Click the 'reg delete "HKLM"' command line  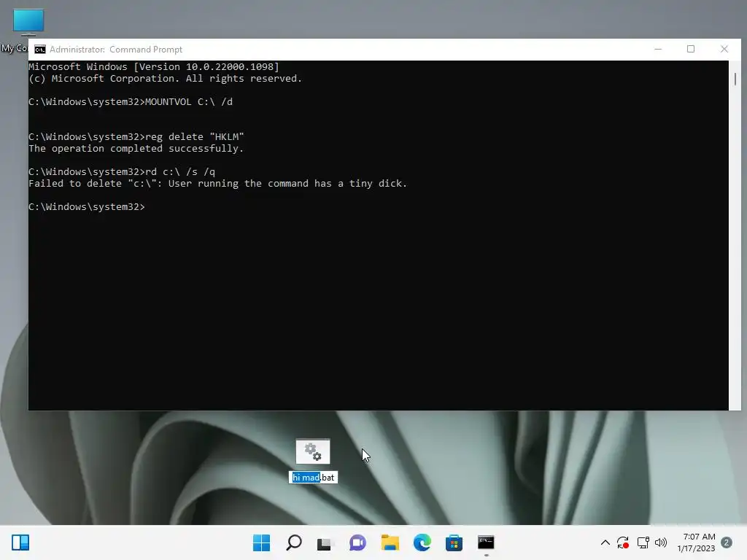(x=136, y=137)
